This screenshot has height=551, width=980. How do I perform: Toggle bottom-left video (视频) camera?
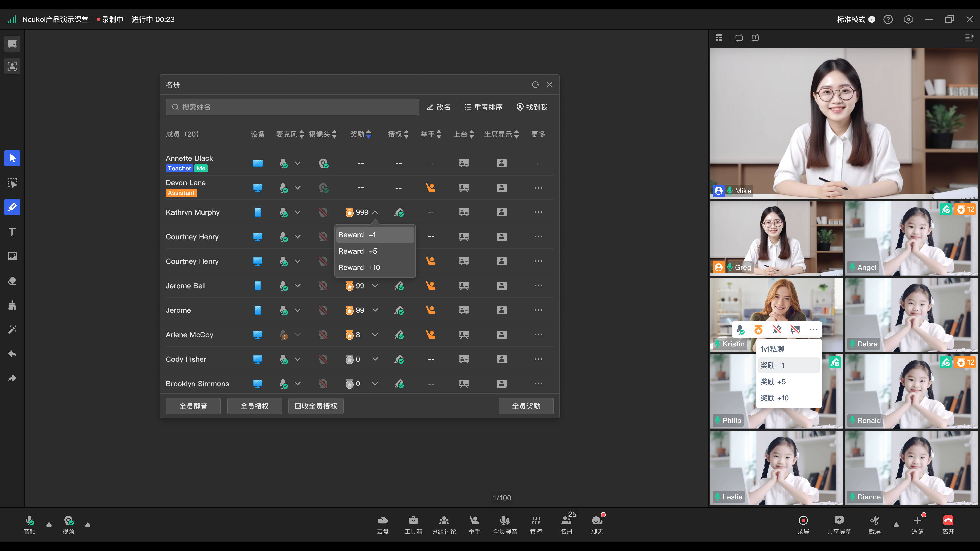click(x=68, y=525)
